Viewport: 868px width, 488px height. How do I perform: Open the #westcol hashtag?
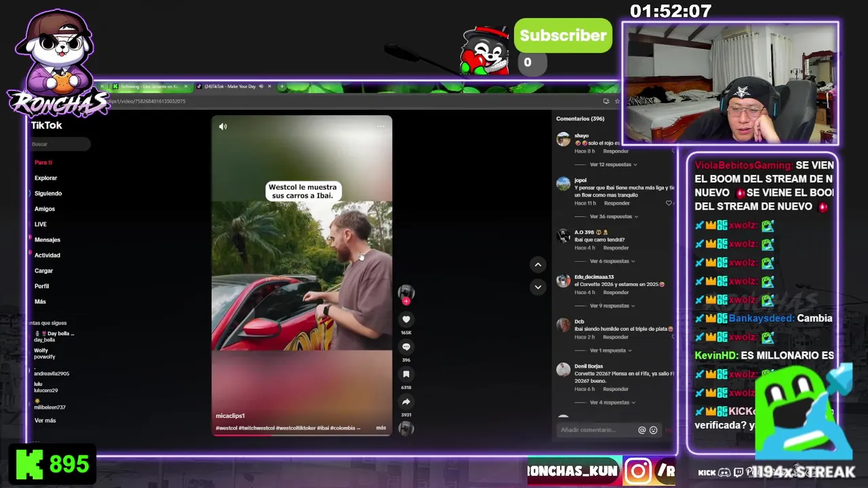[226, 428]
